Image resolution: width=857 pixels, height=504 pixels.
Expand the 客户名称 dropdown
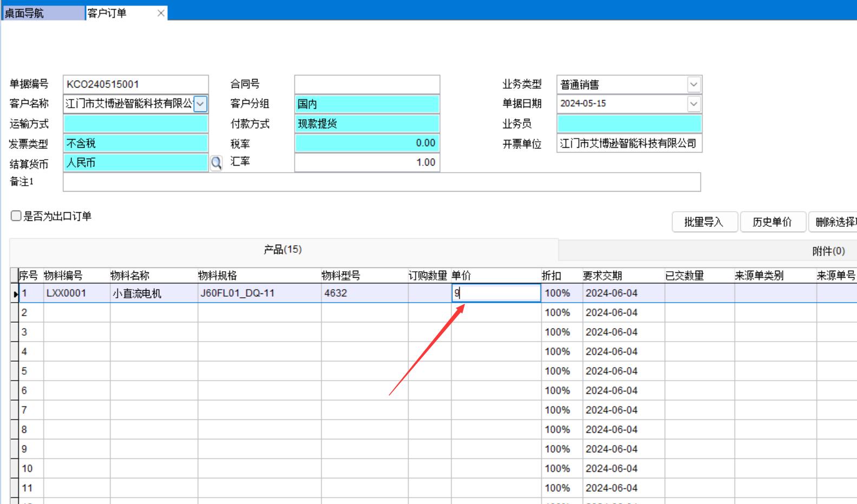point(200,103)
